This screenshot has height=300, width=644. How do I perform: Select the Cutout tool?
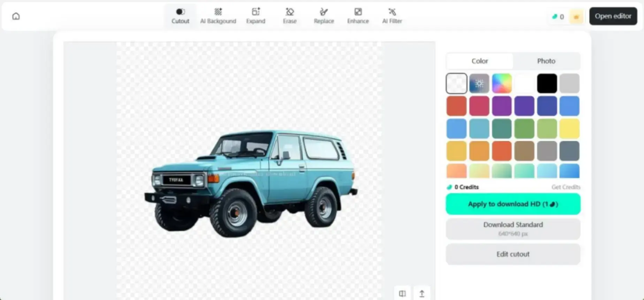180,16
